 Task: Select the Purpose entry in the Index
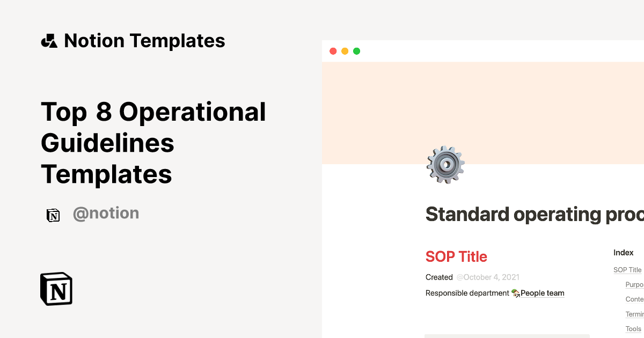click(x=634, y=285)
